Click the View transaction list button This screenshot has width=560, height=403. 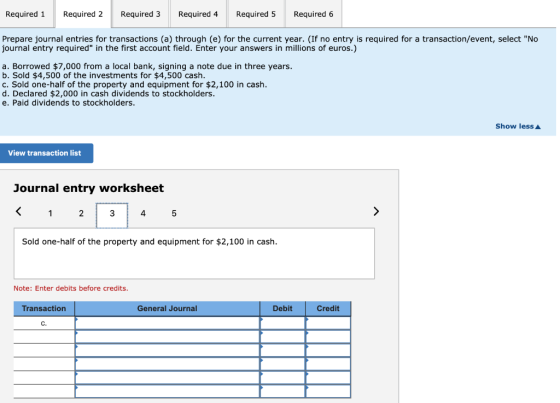click(45, 153)
